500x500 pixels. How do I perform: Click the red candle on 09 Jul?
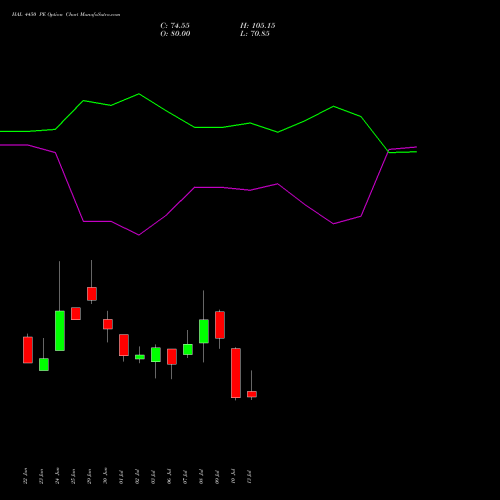(220, 325)
